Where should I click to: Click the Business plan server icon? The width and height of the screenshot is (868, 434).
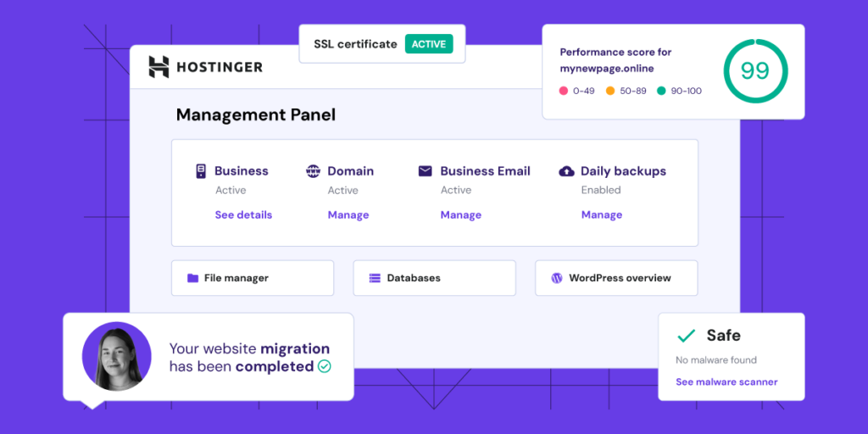(x=201, y=171)
